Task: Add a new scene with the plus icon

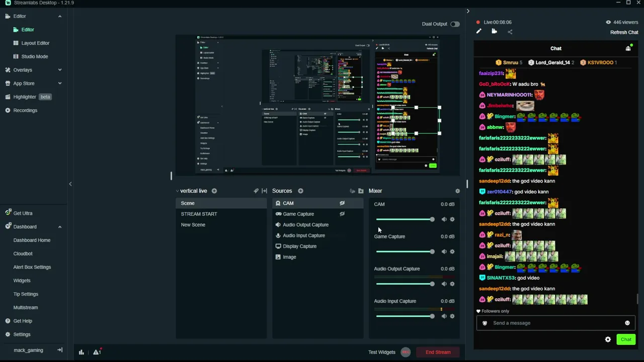Action: coord(214,191)
